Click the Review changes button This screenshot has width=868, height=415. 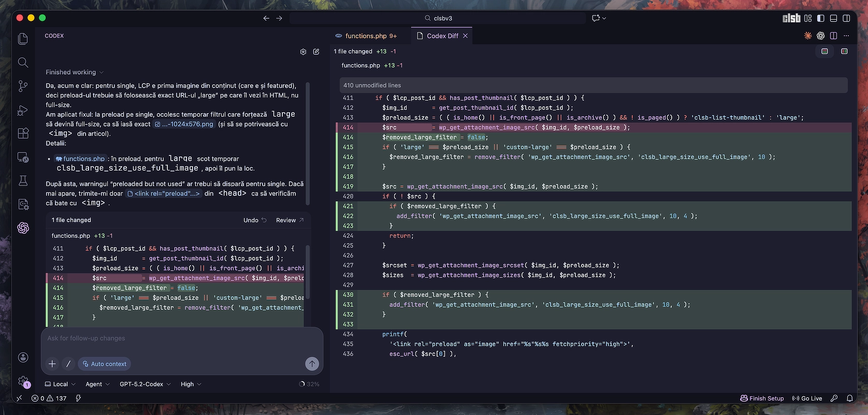click(290, 220)
